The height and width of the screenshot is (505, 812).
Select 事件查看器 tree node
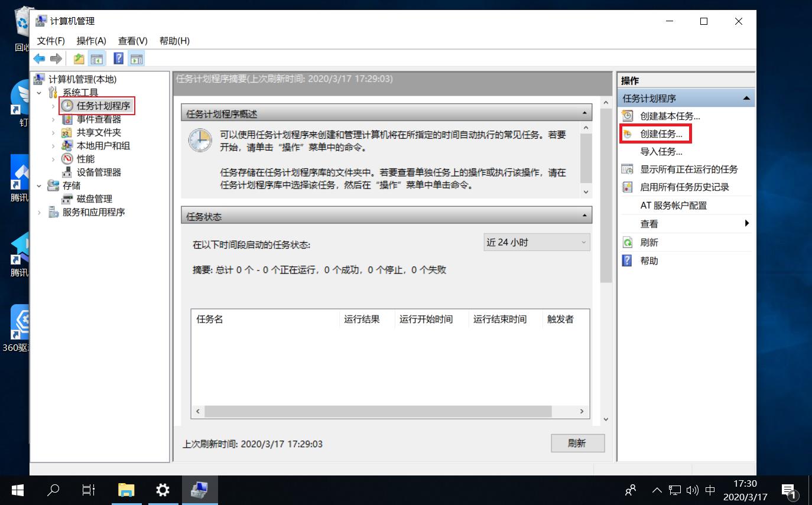pos(99,119)
